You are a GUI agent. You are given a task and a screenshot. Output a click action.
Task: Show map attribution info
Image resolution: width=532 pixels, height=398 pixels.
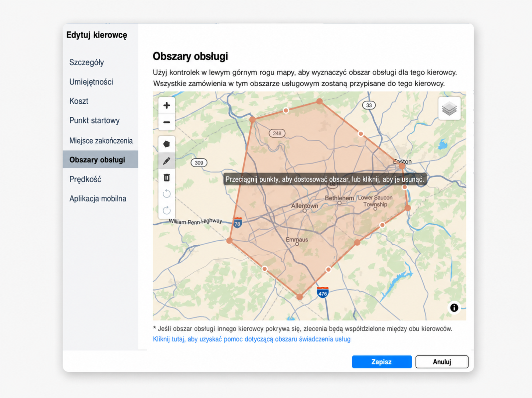[454, 308]
